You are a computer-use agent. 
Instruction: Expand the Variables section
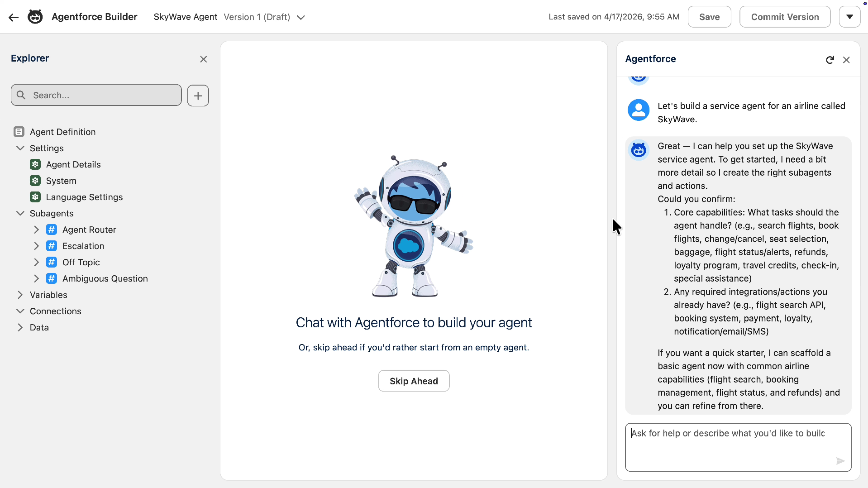pyautogui.click(x=20, y=295)
